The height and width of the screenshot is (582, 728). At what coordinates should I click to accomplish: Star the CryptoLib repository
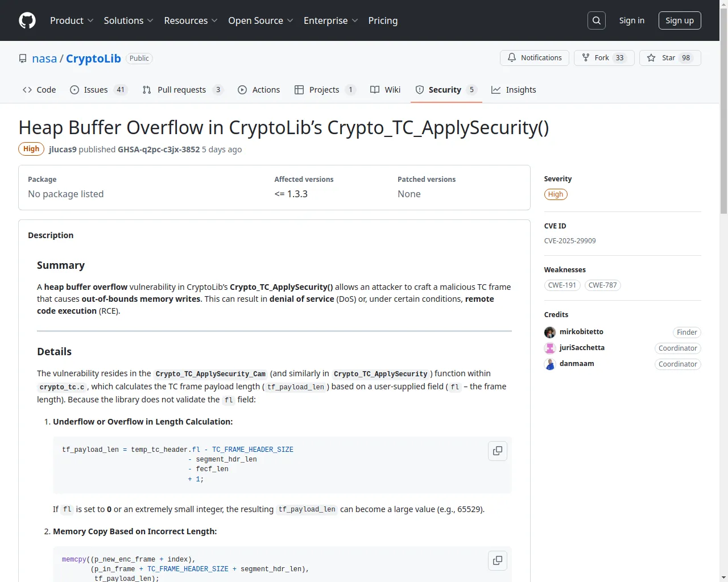[x=670, y=58]
